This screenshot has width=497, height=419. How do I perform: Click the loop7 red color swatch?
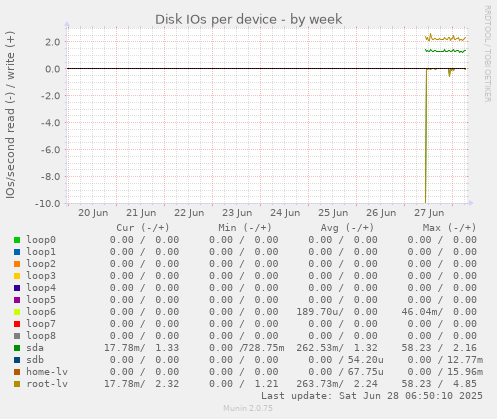17,324
